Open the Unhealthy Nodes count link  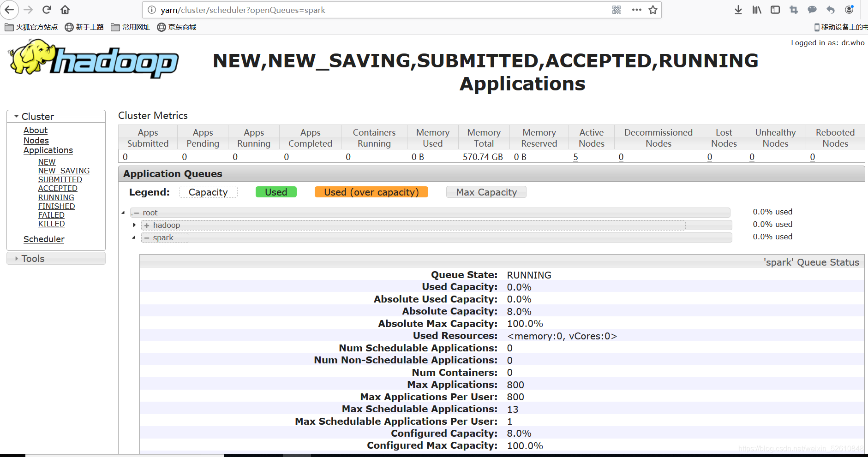[752, 157]
